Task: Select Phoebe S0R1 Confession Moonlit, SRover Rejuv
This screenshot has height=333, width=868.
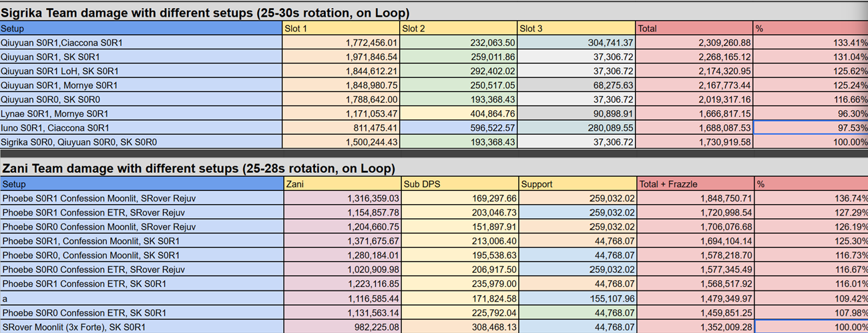Action: (141, 198)
